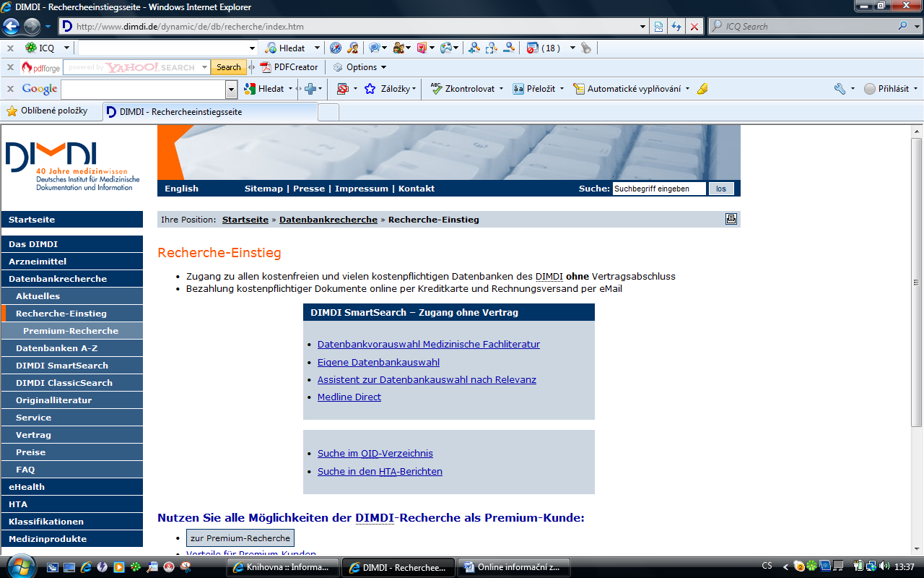Viewport: 924px width, 578px height.
Task: Click the red Stop loading icon
Action: 694,27
